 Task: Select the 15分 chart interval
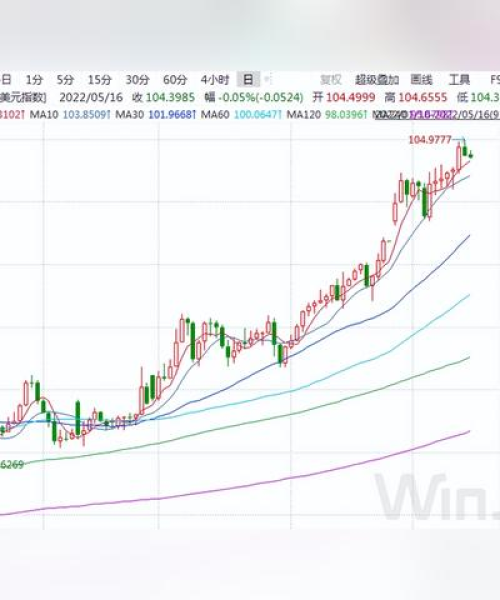coord(99,80)
